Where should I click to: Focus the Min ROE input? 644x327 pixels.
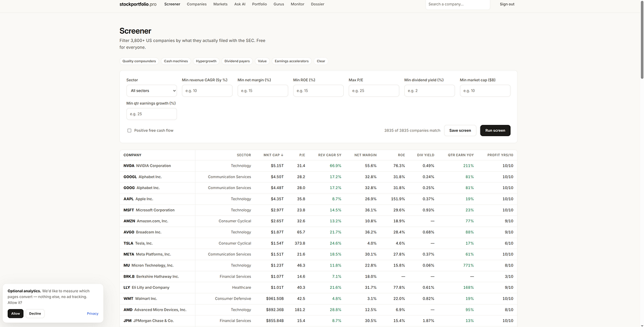(318, 91)
